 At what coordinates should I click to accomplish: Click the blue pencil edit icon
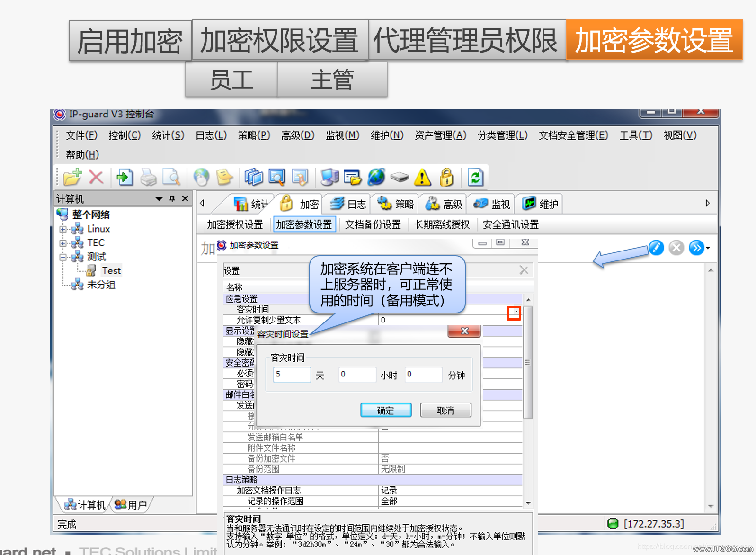point(656,247)
